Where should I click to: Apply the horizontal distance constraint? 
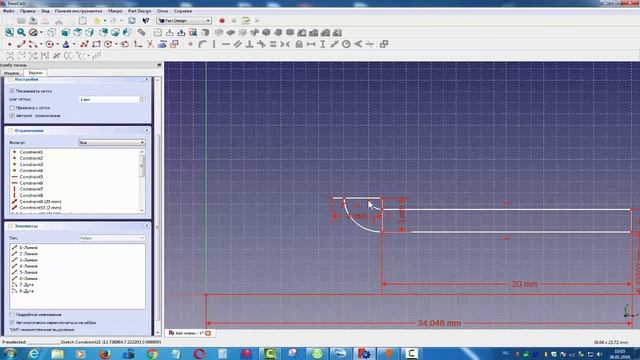coord(311,44)
